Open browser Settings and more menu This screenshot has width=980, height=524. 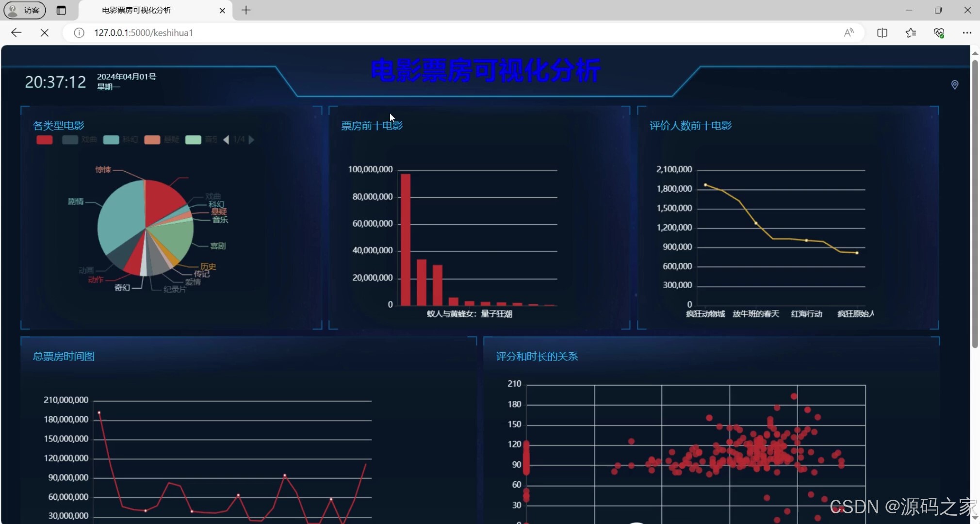(966, 33)
